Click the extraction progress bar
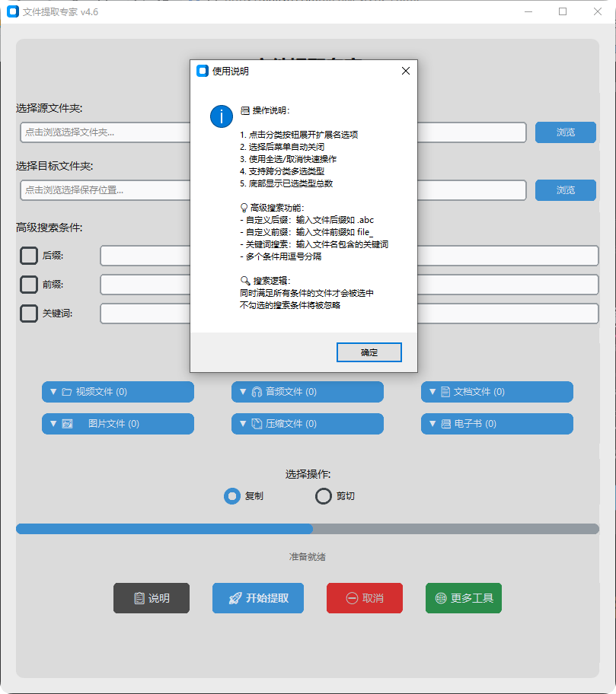This screenshot has height=694, width=616. click(308, 529)
